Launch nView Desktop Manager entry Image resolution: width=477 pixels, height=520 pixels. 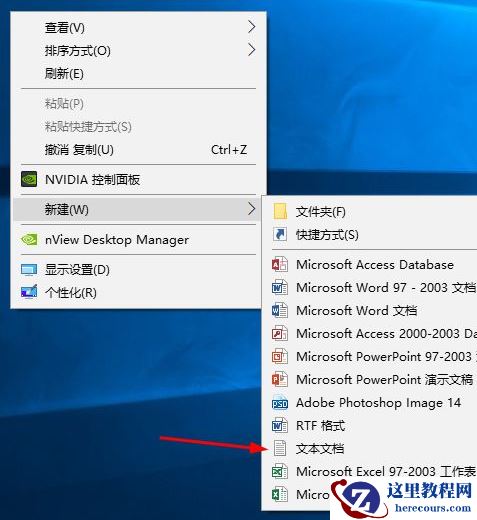click(x=138, y=240)
